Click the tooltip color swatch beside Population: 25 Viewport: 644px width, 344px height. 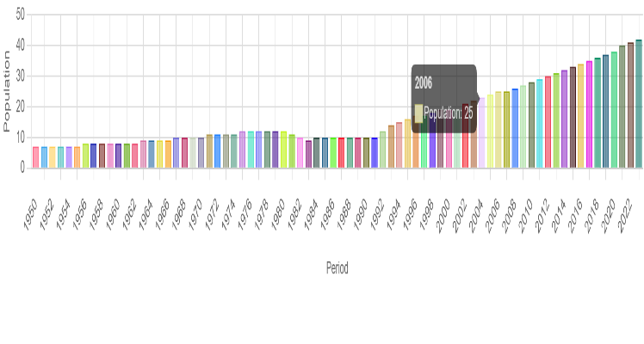click(418, 113)
